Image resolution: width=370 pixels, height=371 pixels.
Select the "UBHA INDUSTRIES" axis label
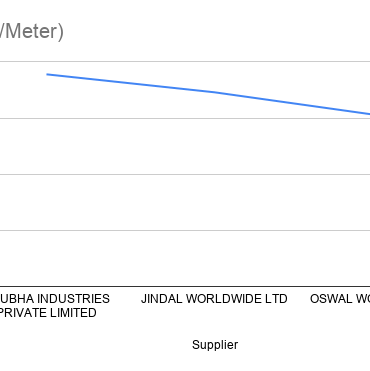pos(55,299)
